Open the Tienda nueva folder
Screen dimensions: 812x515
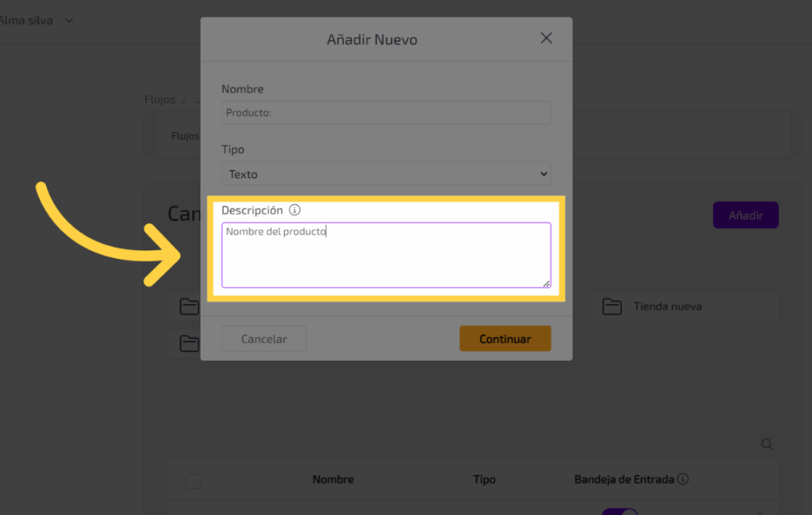coord(667,307)
